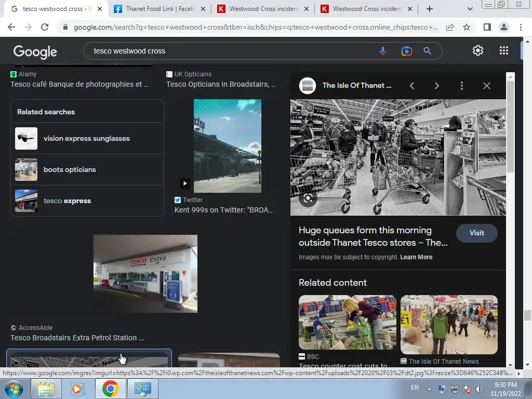Open media player from taskbar
The height and width of the screenshot is (399, 532).
[77, 389]
